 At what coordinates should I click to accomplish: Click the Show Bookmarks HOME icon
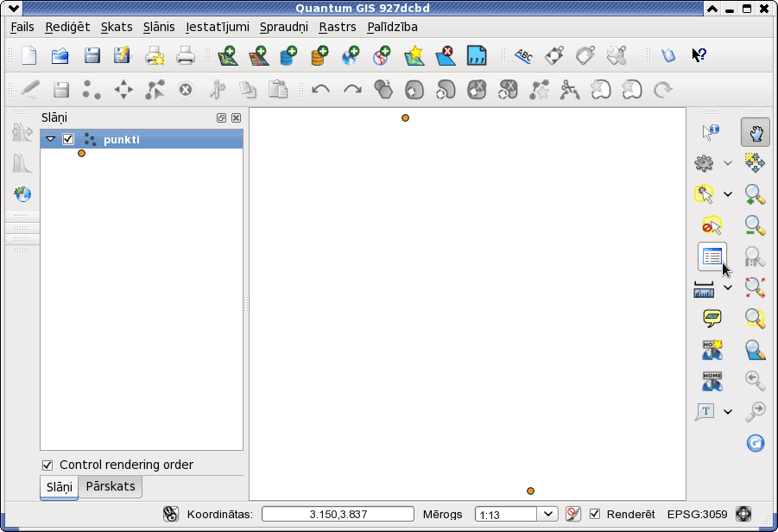click(712, 381)
